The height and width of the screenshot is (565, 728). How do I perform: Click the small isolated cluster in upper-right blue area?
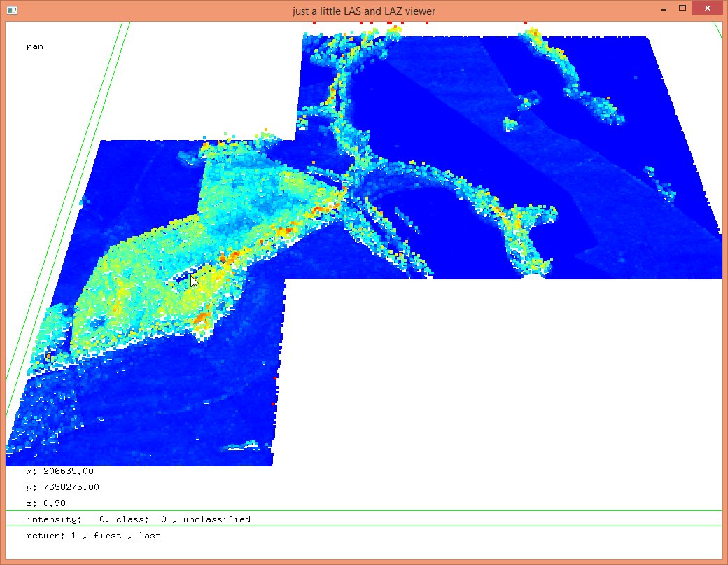[510, 125]
